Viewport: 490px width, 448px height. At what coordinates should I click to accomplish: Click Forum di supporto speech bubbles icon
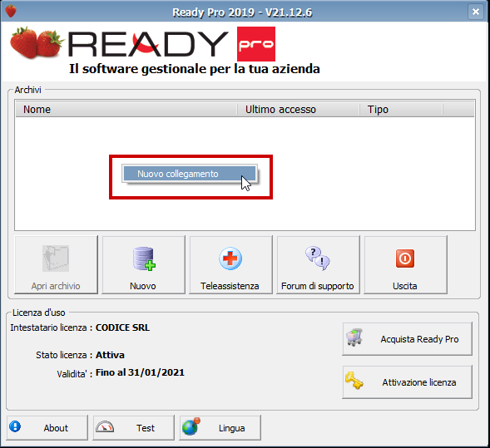318,258
